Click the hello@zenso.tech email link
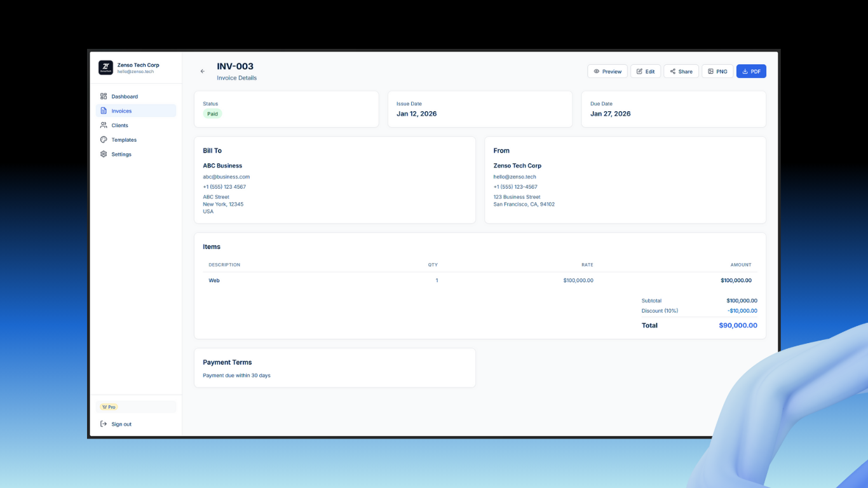 [x=515, y=177]
